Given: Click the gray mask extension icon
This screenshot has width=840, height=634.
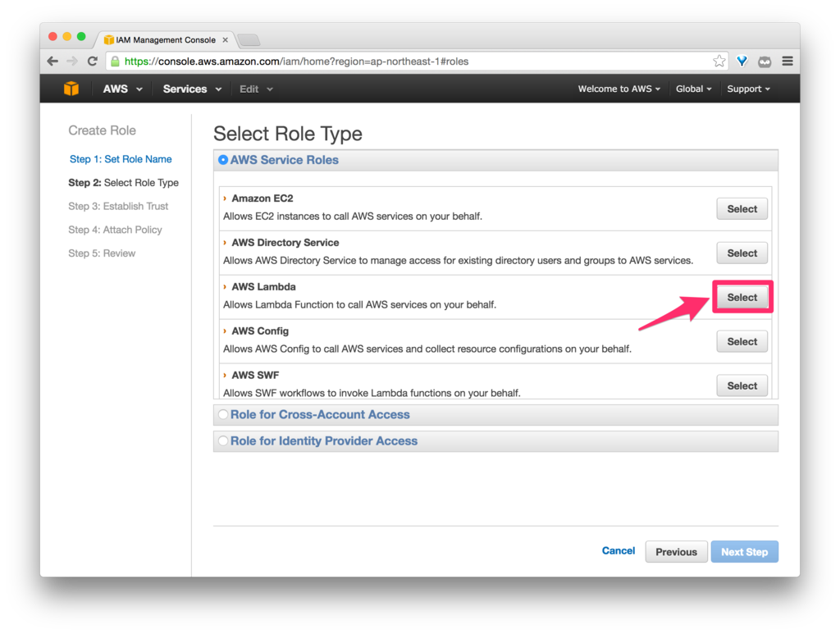Looking at the screenshot, I should (x=765, y=62).
